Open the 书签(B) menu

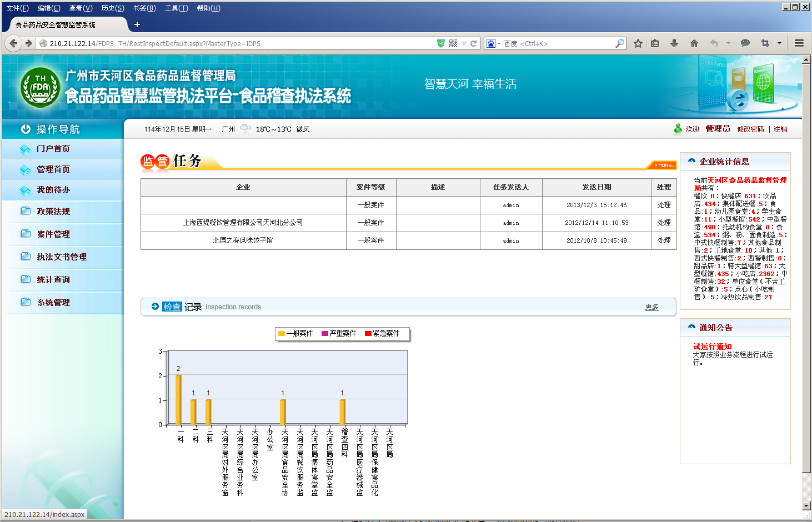pos(144,8)
